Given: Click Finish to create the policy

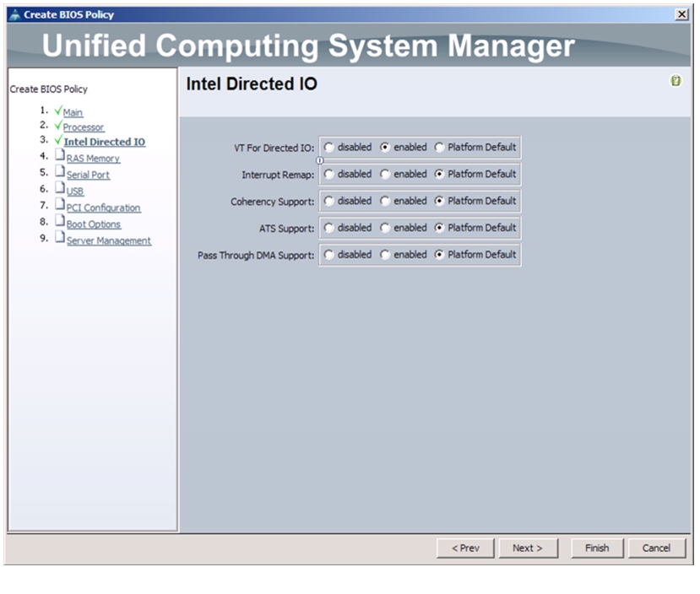Looking at the screenshot, I should pos(597,548).
